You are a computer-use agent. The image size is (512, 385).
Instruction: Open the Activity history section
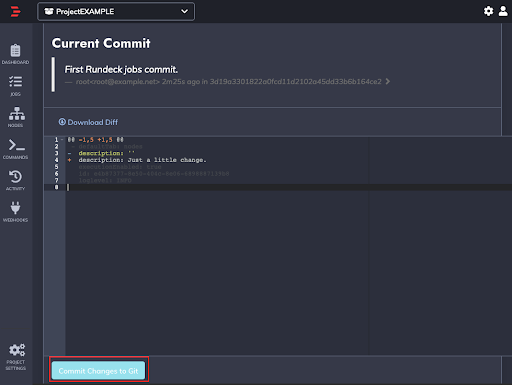coord(15,180)
